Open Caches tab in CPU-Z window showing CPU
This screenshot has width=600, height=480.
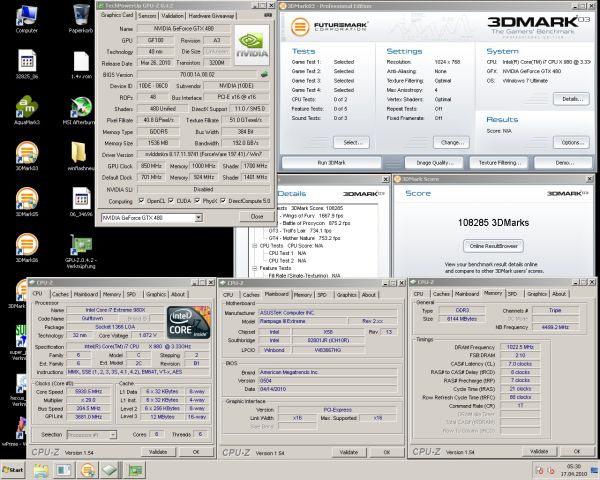coord(60,294)
